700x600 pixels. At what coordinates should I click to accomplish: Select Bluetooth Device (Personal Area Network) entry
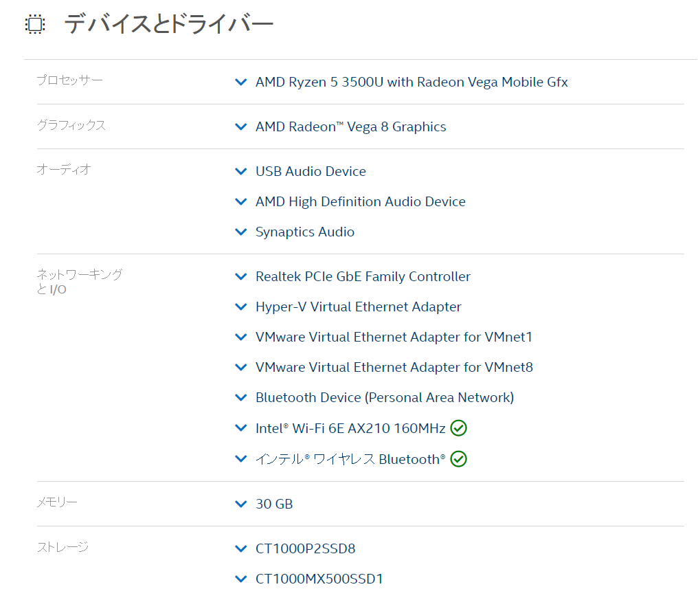tap(384, 397)
